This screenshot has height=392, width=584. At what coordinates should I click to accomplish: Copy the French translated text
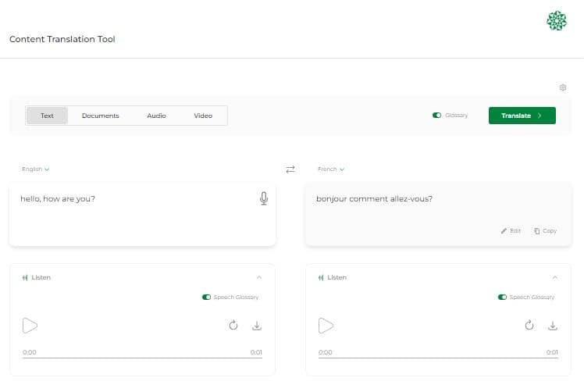pos(545,231)
